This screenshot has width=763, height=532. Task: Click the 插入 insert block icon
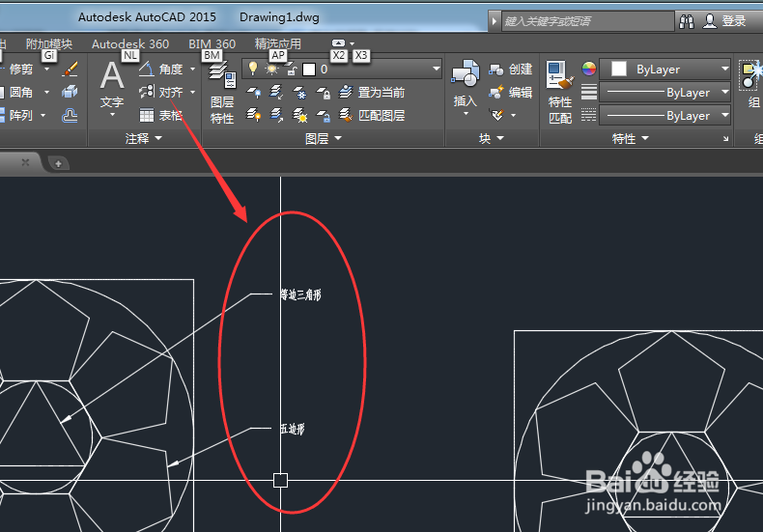pos(466,74)
